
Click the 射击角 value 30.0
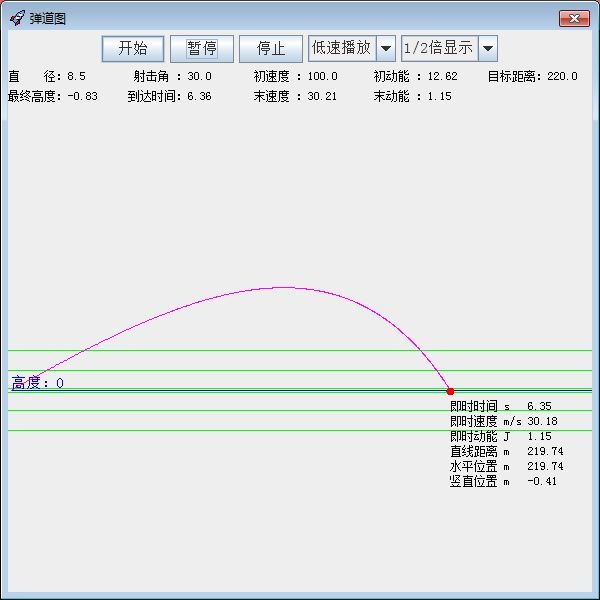tap(199, 76)
